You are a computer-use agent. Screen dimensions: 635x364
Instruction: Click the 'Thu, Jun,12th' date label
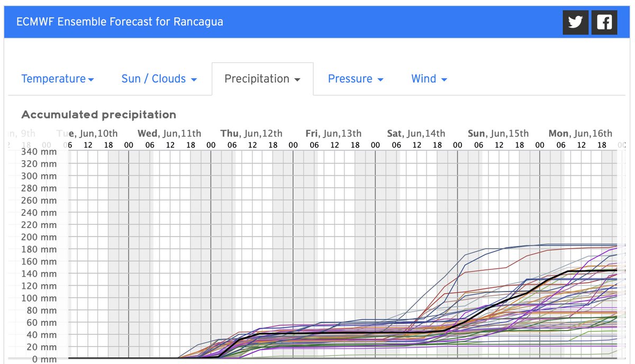click(251, 133)
